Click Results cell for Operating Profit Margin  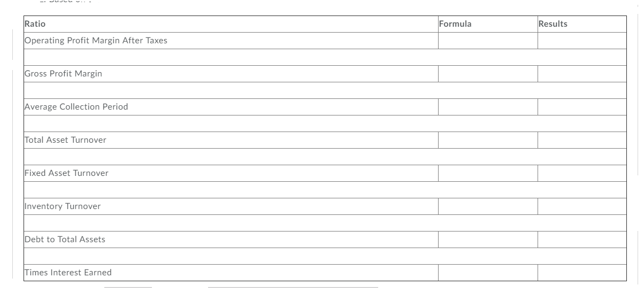pyautogui.click(x=582, y=41)
